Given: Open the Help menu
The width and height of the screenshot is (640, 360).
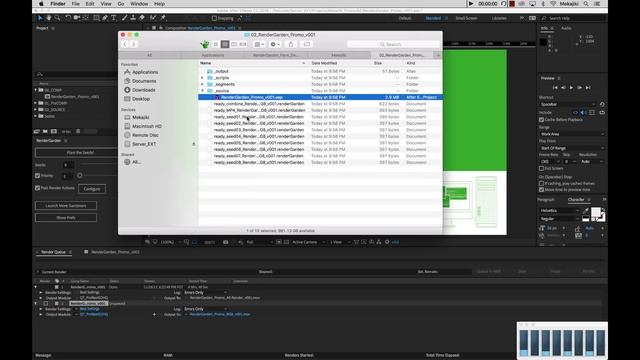Looking at the screenshot, I should click(159, 4).
